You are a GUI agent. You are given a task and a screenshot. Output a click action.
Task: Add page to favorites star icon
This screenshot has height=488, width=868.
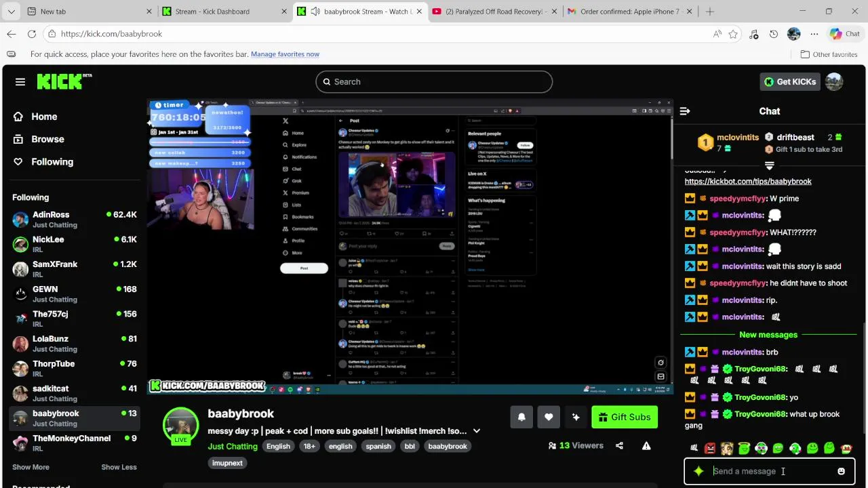tap(733, 34)
